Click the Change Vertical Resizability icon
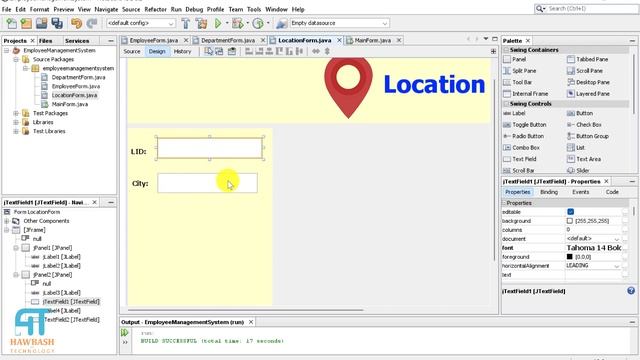Image resolution: width=640 pixels, height=360 pixels. 327,51
